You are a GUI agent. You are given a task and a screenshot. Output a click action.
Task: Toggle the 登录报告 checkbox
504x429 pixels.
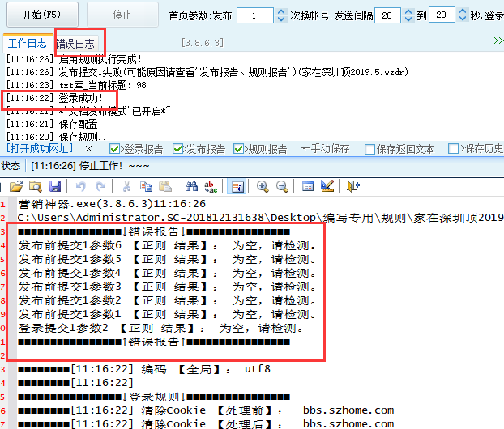point(114,149)
